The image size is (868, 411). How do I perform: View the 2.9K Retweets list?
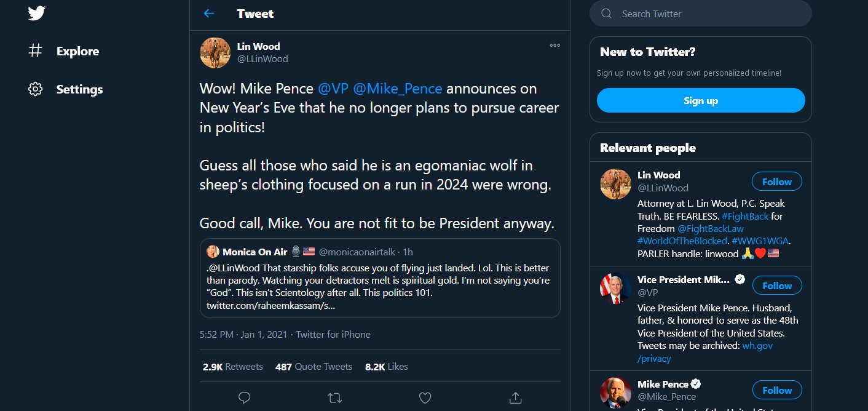click(x=233, y=367)
